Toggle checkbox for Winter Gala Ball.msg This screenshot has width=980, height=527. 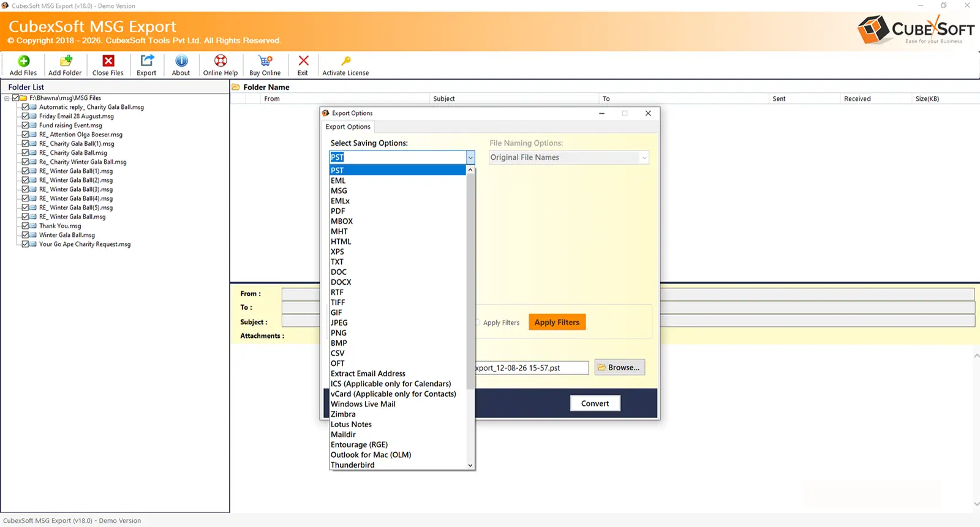click(25, 235)
